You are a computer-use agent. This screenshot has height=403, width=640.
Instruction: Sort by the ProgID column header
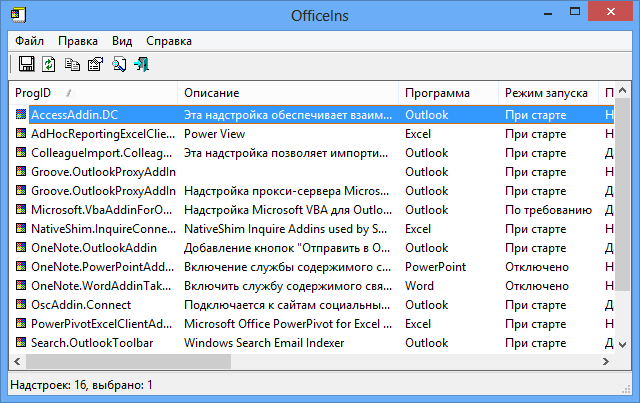click(93, 93)
